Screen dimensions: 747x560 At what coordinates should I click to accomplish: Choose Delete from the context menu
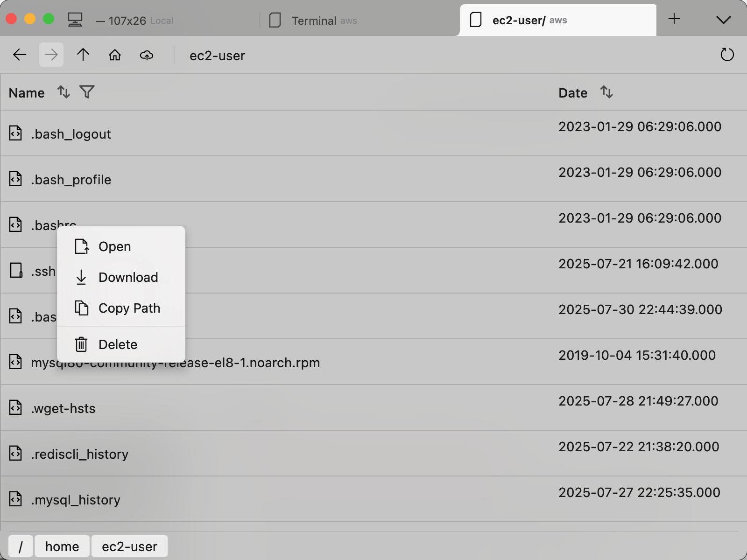(x=121, y=344)
